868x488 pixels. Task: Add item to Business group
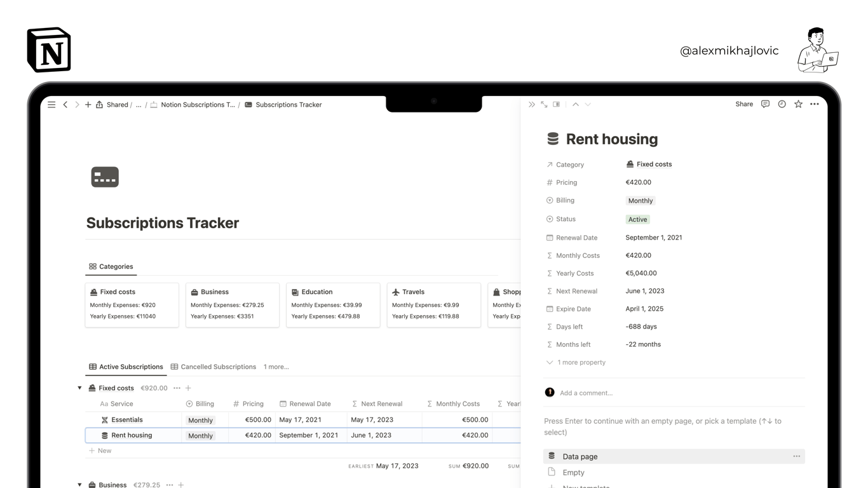181,485
